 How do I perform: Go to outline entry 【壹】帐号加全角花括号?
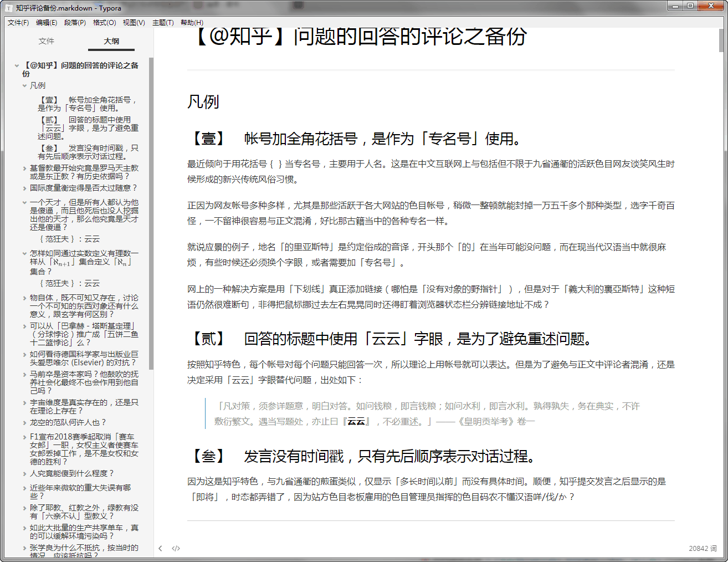[x=88, y=104]
